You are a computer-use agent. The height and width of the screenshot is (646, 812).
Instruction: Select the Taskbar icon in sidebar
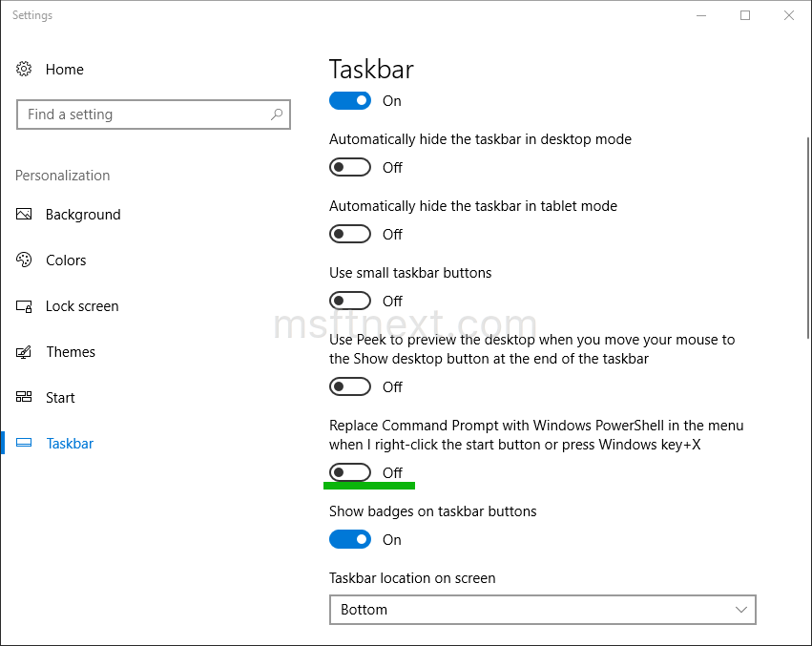pos(23,443)
